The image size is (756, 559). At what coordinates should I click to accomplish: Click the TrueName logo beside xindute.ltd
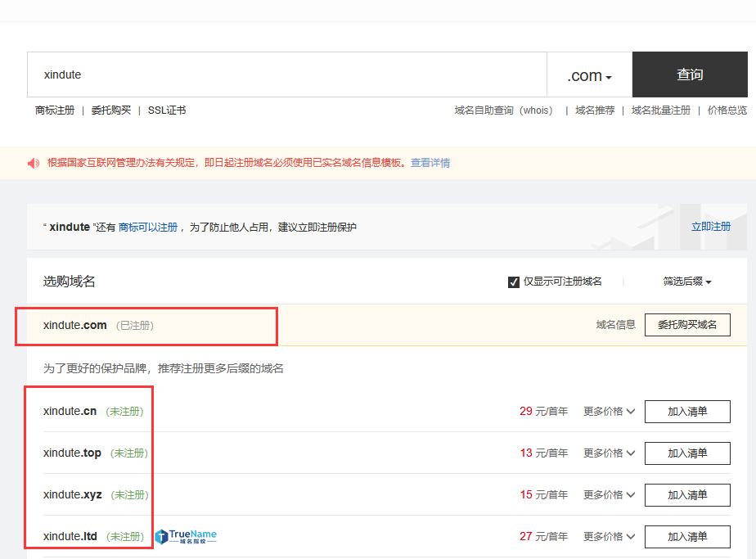[185, 536]
